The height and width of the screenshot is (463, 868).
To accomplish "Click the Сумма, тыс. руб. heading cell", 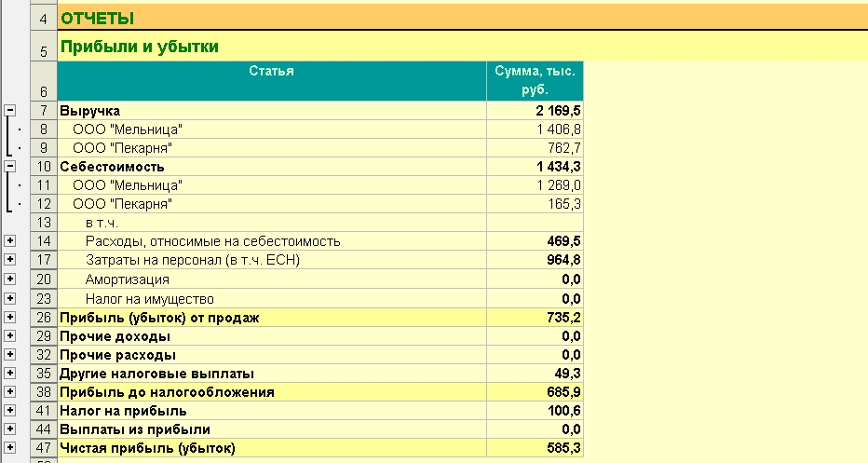I will [535, 81].
